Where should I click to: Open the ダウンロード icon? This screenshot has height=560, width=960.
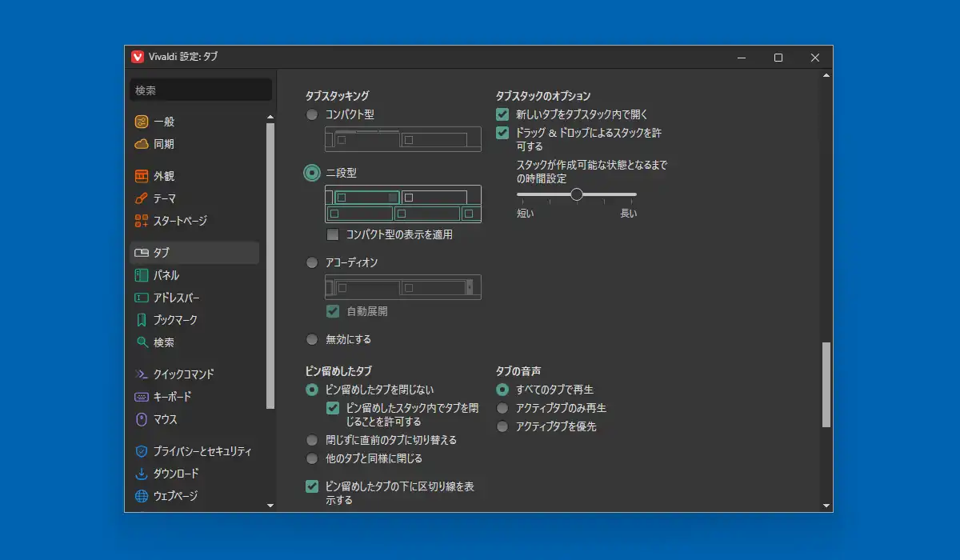pos(142,474)
